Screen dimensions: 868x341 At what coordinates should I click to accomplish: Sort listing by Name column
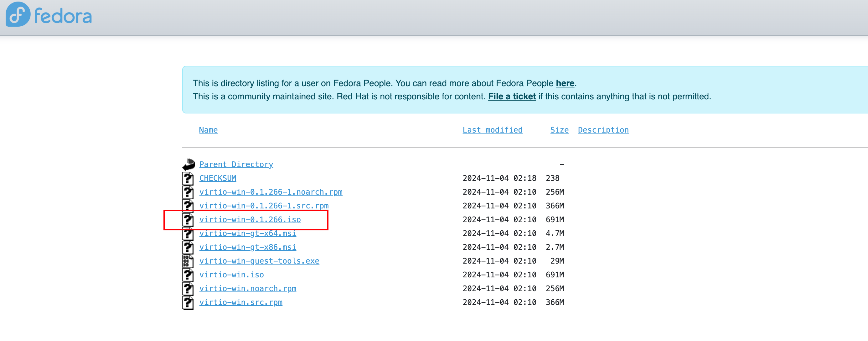(x=208, y=130)
